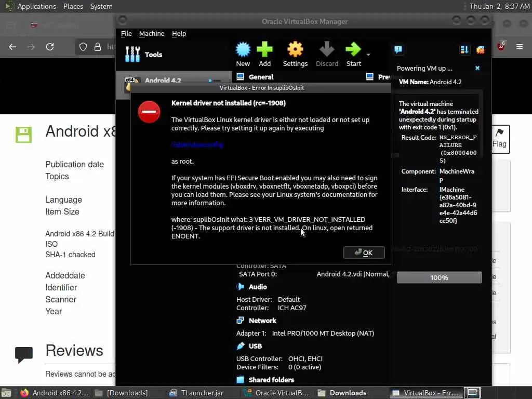Image resolution: width=532 pixels, height=399 pixels.
Task: Switch to Downloads folder taskbar item
Action: click(x=342, y=393)
